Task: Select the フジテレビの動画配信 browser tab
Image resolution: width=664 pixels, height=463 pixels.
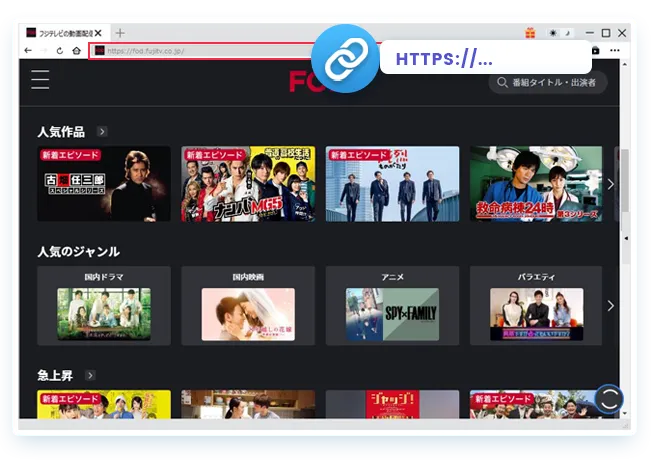Action: pos(64,33)
